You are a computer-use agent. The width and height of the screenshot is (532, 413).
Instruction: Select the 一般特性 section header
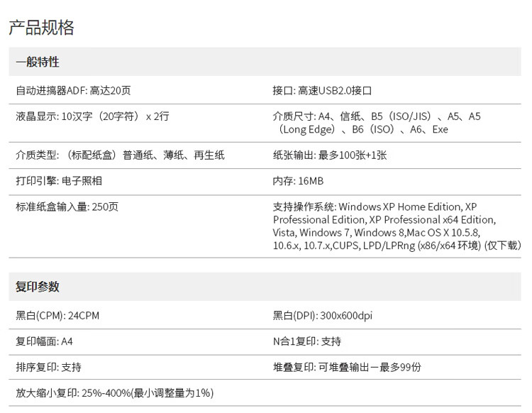coord(38,63)
